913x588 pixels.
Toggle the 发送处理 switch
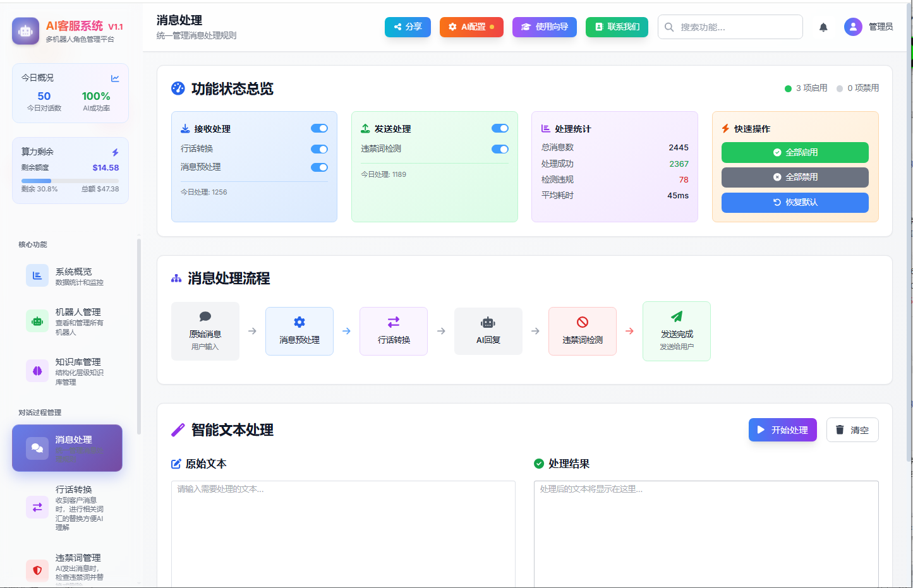pyautogui.click(x=500, y=128)
